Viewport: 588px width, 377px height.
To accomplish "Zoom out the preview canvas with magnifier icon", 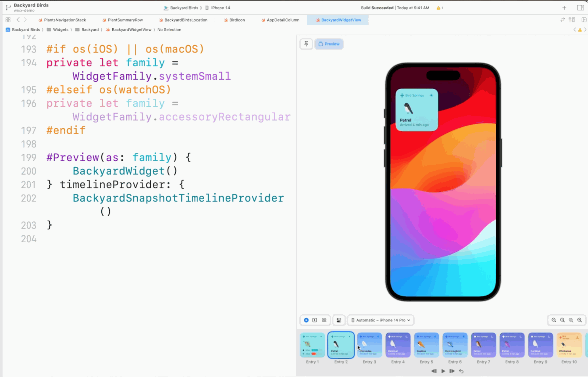I will point(554,320).
